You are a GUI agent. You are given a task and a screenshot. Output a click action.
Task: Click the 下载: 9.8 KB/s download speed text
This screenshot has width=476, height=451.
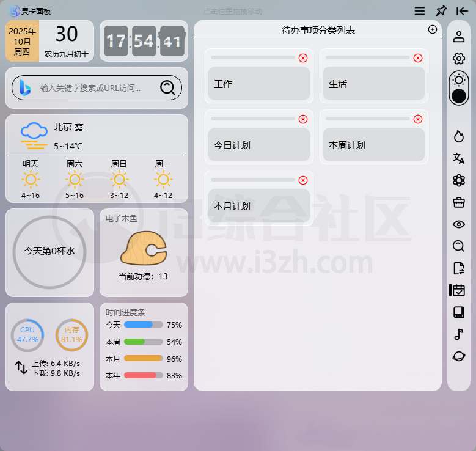click(56, 373)
